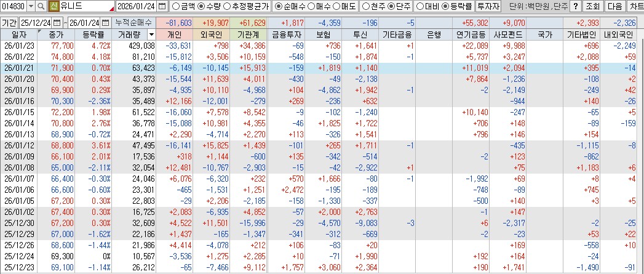This screenshot has width=644, height=274.
Task: Click the stock code field 014830
Action: point(14,6)
